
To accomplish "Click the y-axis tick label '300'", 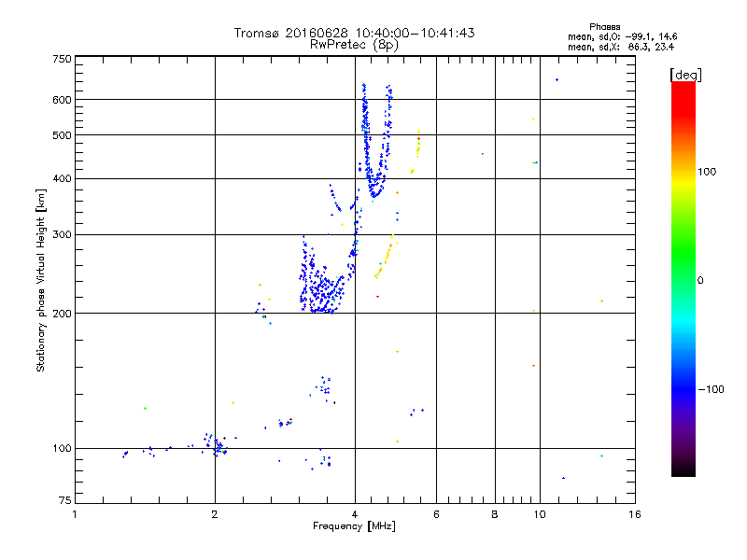I will pyautogui.click(x=62, y=234).
